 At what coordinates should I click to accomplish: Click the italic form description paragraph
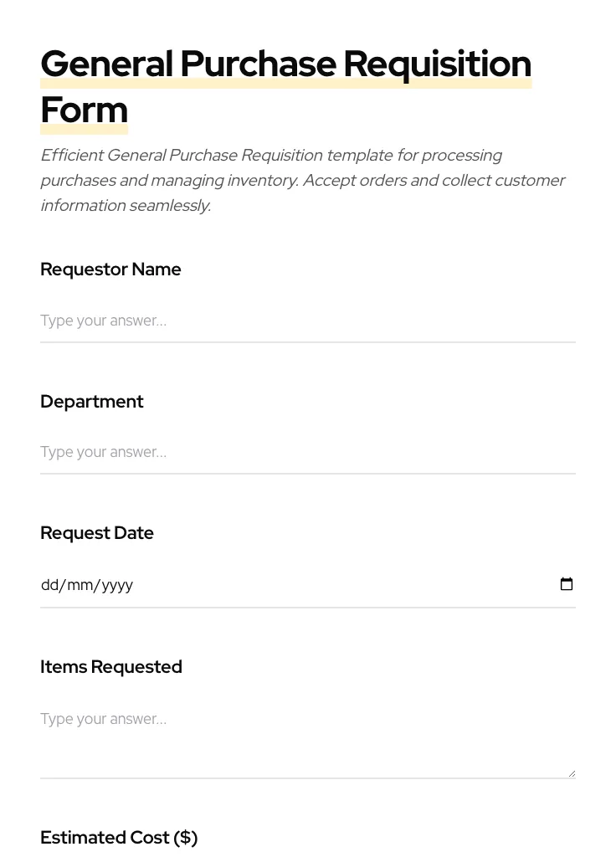[302, 180]
